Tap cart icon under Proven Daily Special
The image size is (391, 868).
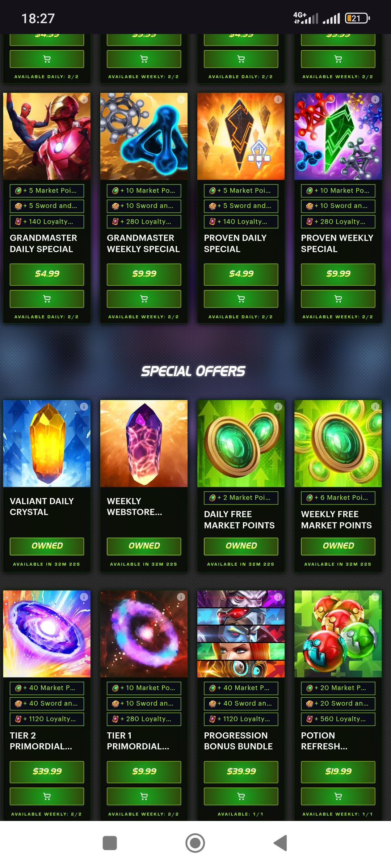click(241, 299)
